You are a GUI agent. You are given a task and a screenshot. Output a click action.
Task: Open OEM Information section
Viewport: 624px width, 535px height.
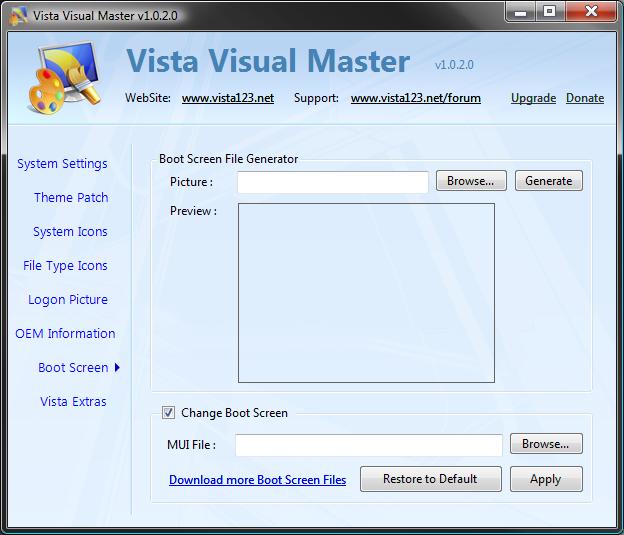point(65,334)
